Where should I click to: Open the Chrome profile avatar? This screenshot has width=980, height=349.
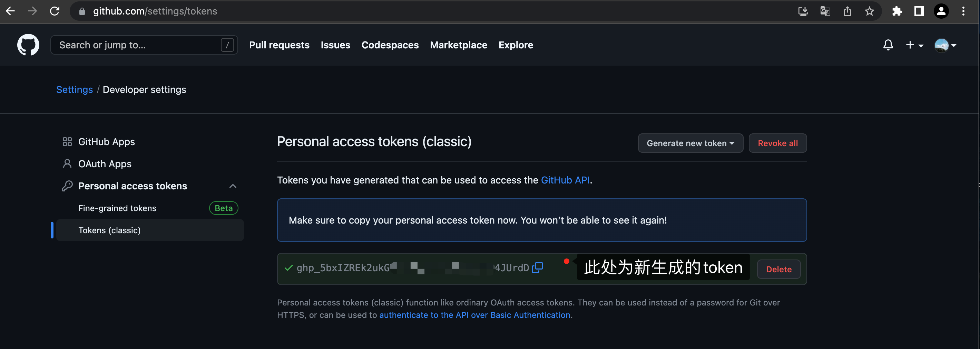941,11
